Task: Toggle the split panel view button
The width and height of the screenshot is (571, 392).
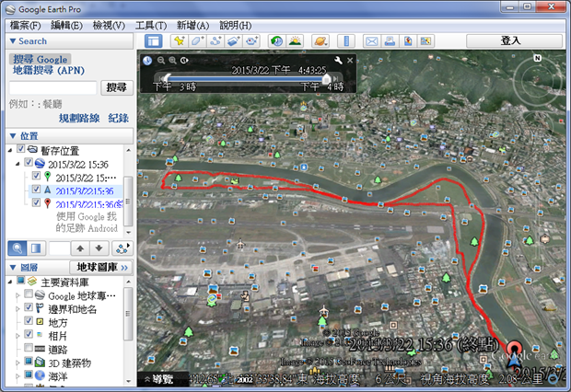Action: tap(36, 248)
